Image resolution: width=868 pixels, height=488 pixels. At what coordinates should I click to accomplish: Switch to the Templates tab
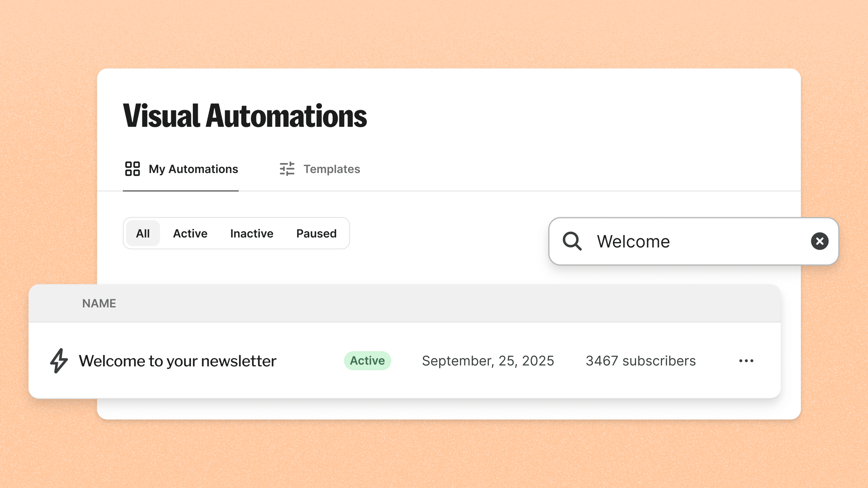[331, 168]
